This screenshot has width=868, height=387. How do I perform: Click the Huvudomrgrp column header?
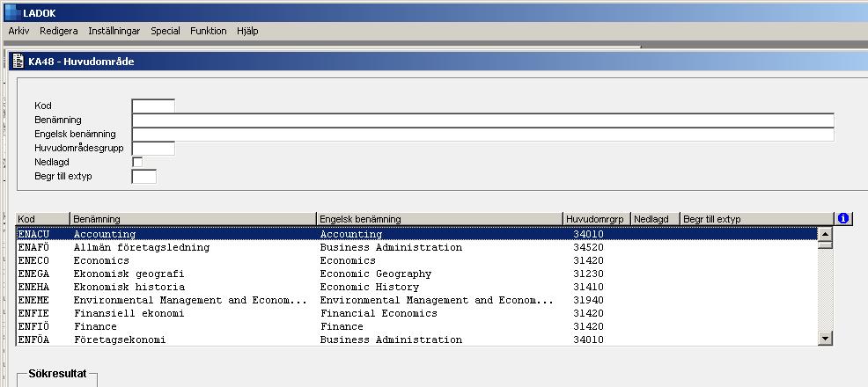click(598, 219)
